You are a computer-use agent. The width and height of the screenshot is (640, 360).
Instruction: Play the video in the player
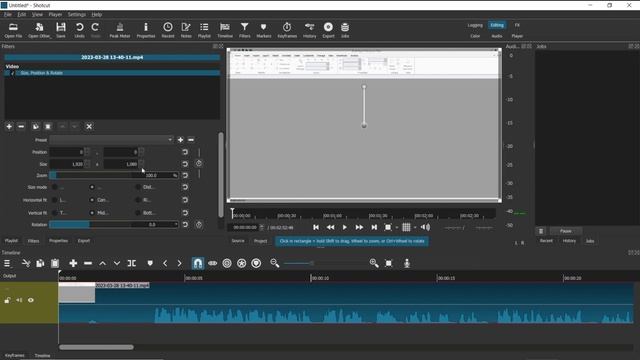344,227
